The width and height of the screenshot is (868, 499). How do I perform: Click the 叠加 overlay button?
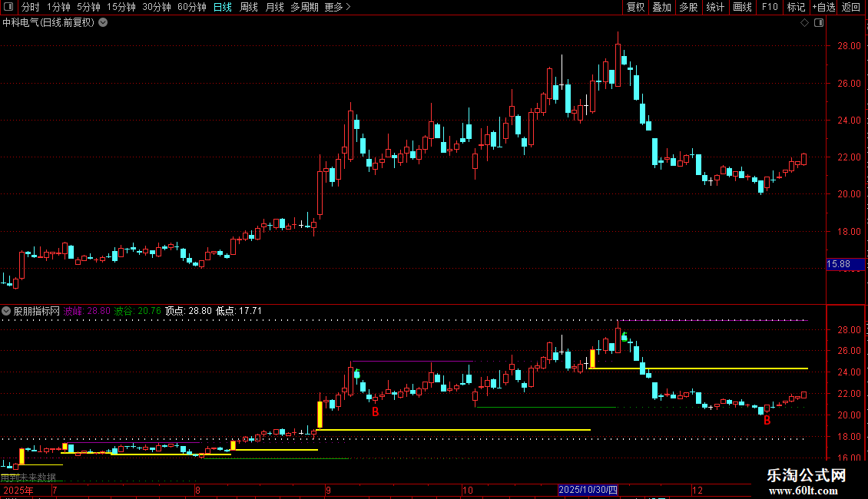point(662,7)
